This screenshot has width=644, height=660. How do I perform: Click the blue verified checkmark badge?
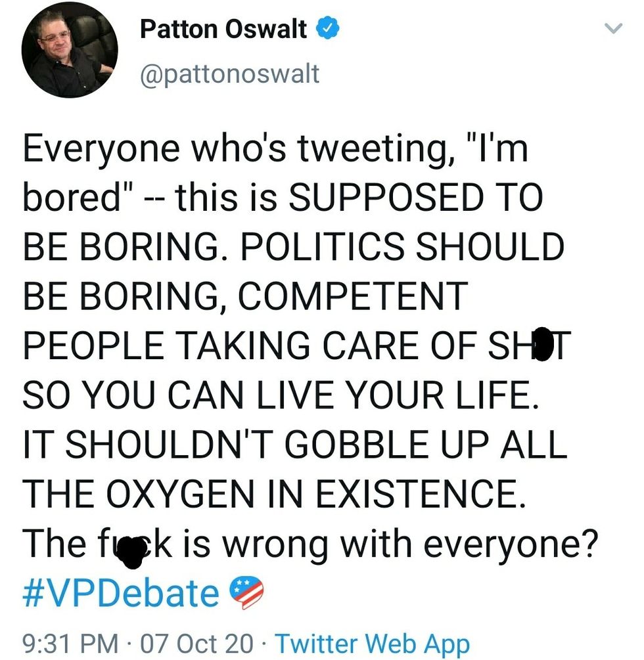coord(328,29)
